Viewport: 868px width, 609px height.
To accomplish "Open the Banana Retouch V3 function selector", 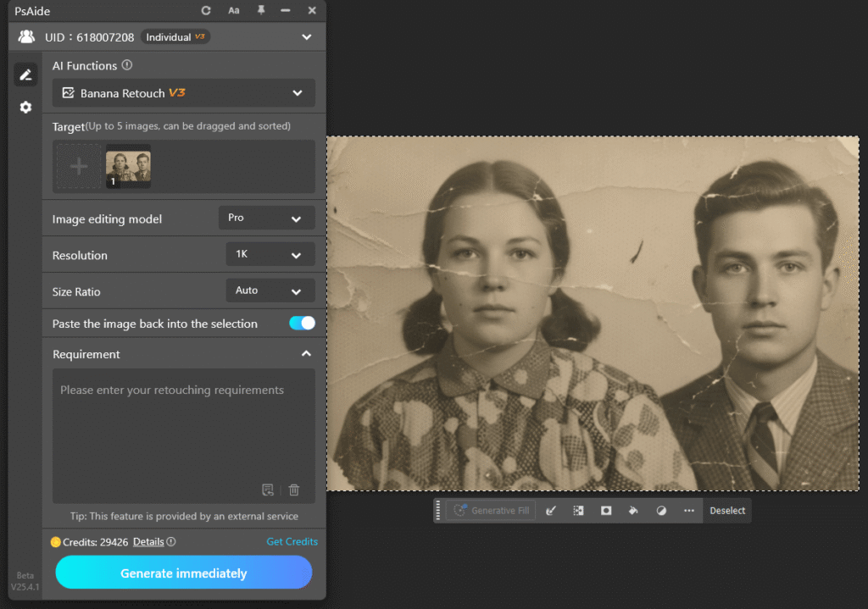I will click(x=184, y=91).
